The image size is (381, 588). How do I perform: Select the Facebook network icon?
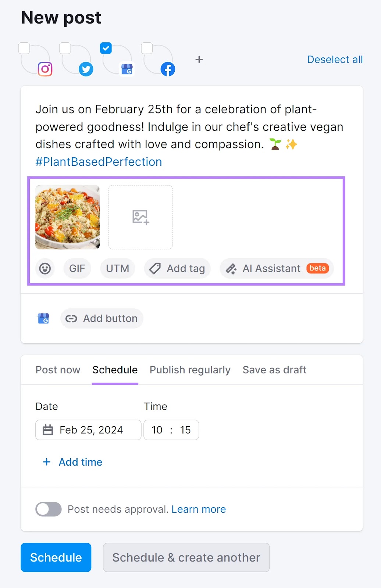point(167,69)
